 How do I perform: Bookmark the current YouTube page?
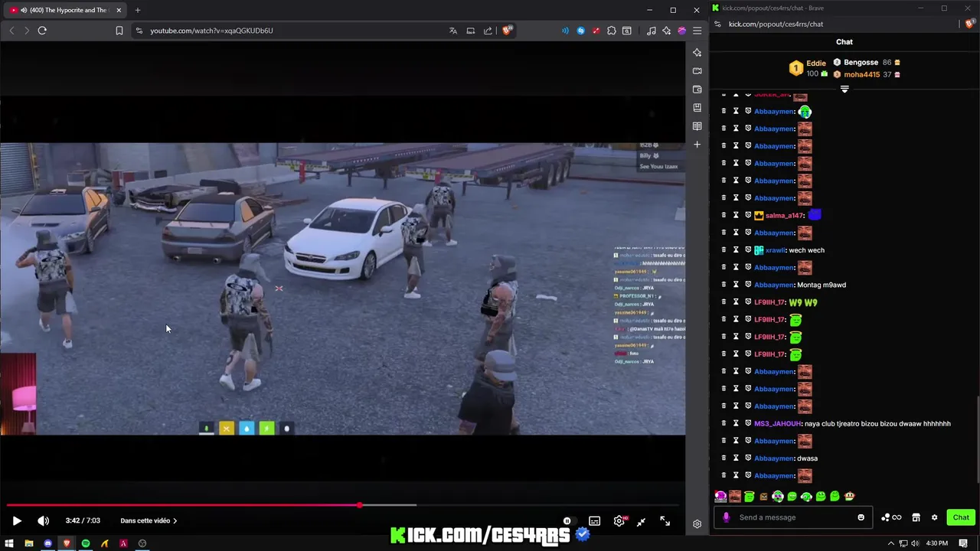119,31
